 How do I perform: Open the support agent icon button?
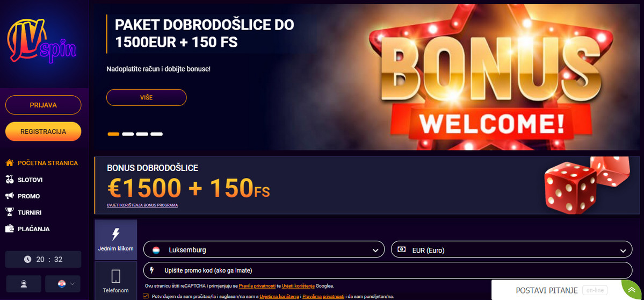point(24,283)
